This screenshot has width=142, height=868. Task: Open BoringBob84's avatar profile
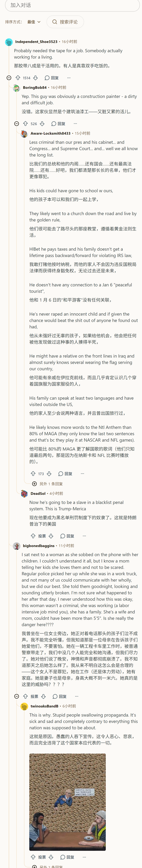pyautogui.click(x=17, y=88)
